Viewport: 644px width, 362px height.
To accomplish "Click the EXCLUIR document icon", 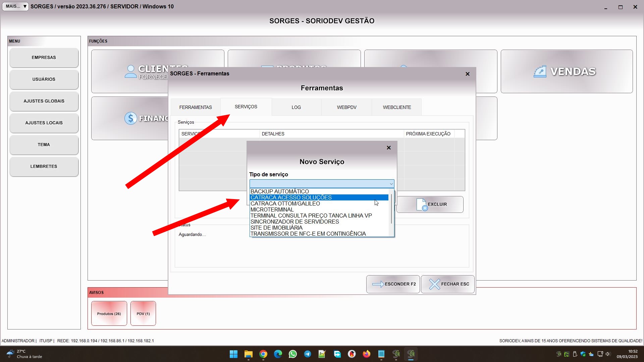I will click(422, 204).
